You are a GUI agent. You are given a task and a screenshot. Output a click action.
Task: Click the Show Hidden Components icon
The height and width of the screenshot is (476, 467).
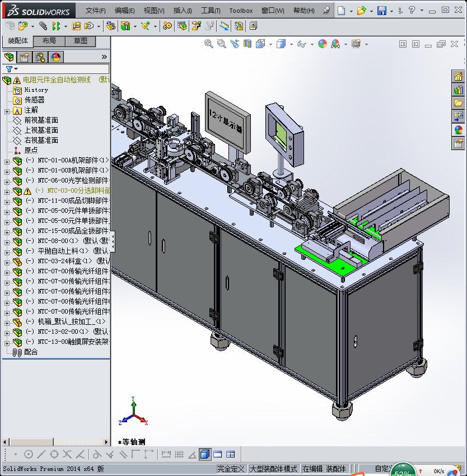110,26
